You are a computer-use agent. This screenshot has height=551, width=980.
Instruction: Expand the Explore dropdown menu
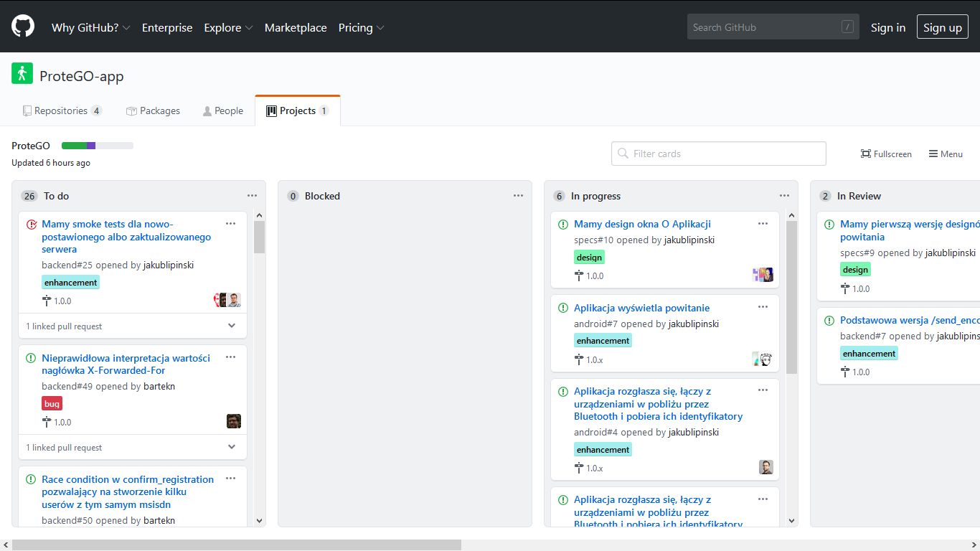[x=228, y=27]
